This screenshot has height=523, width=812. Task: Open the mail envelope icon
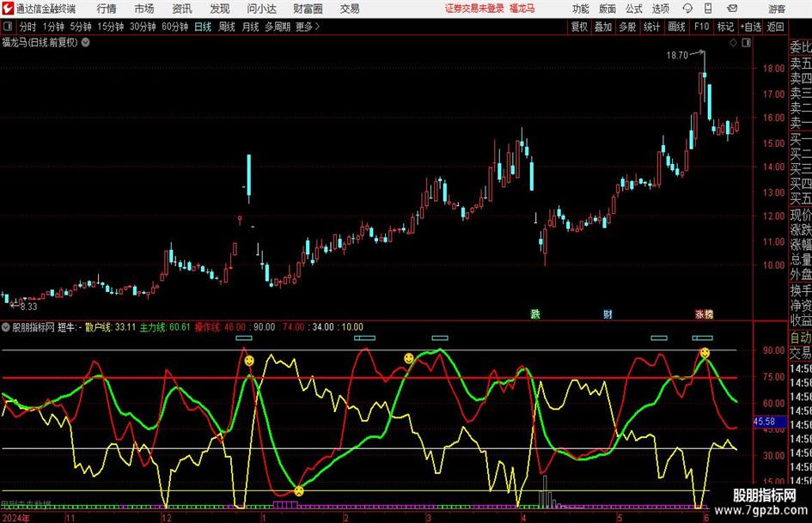[x=732, y=9]
